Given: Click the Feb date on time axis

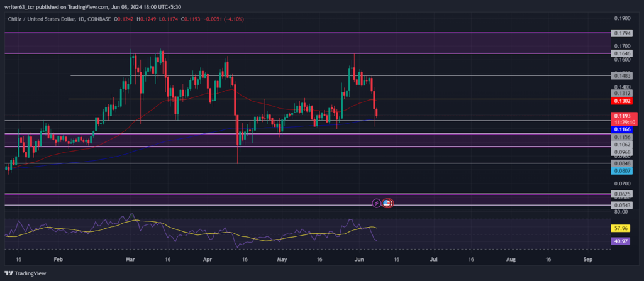Looking at the screenshot, I should 58,260.
